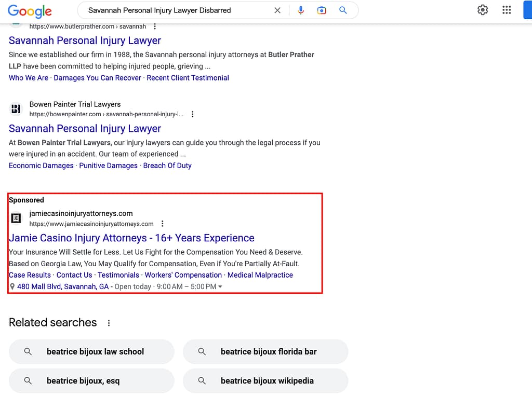This screenshot has height=411, width=532.
Task: Open the Medical Malpractice sitelink
Action: pyautogui.click(x=260, y=275)
